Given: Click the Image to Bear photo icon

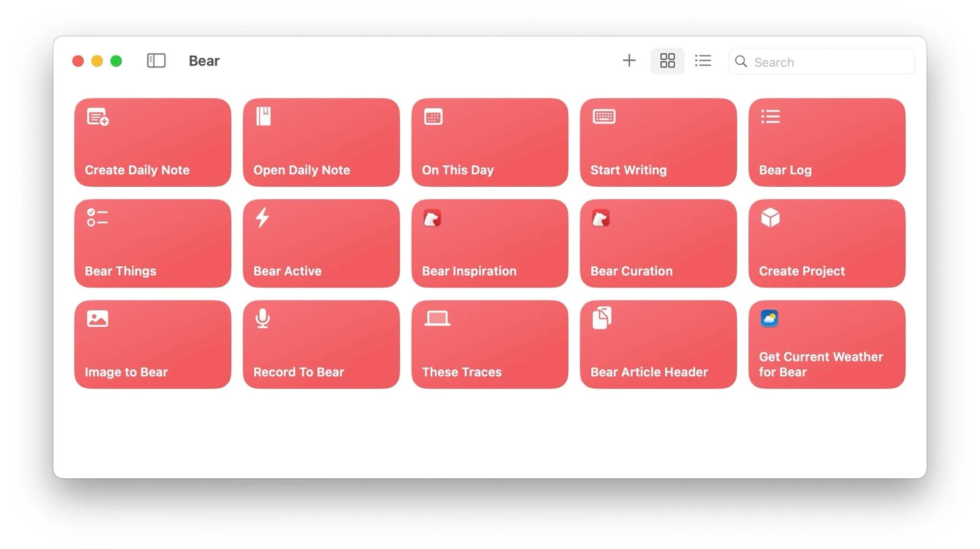Looking at the screenshot, I should tap(97, 319).
